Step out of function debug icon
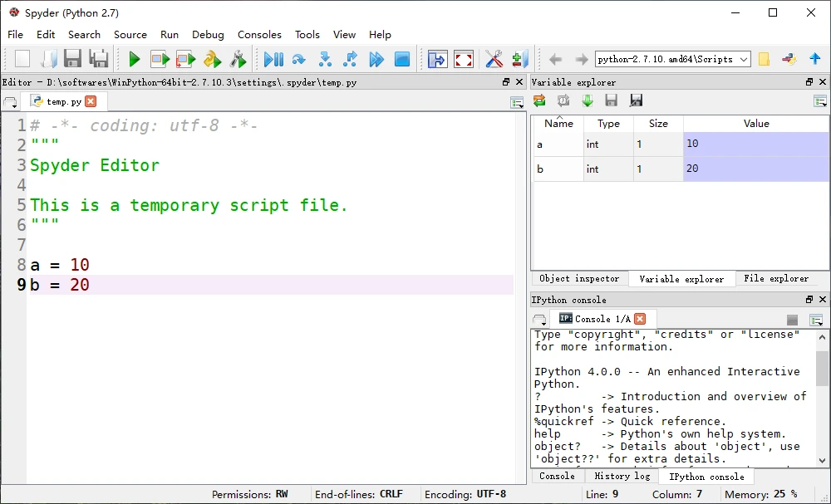831x504 pixels. pyautogui.click(x=351, y=59)
